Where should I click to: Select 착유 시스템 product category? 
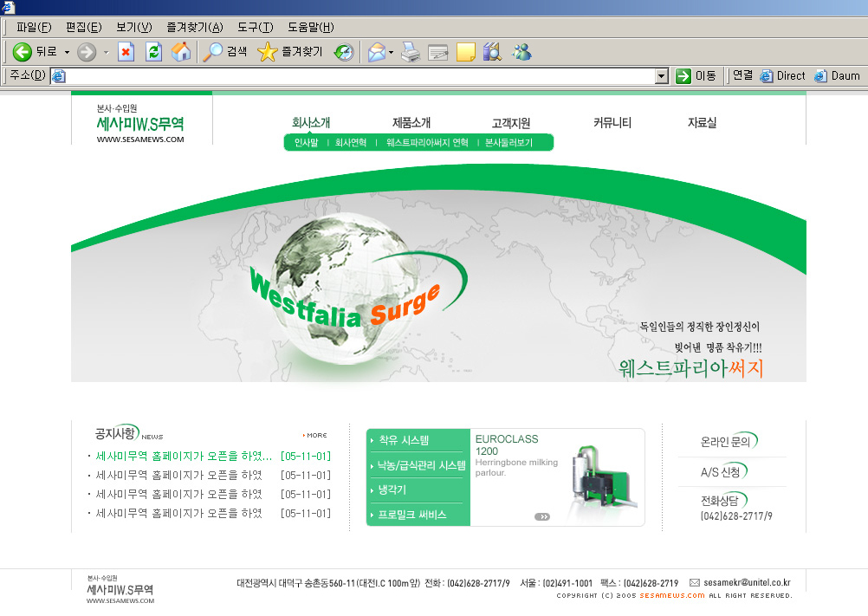tap(404, 440)
